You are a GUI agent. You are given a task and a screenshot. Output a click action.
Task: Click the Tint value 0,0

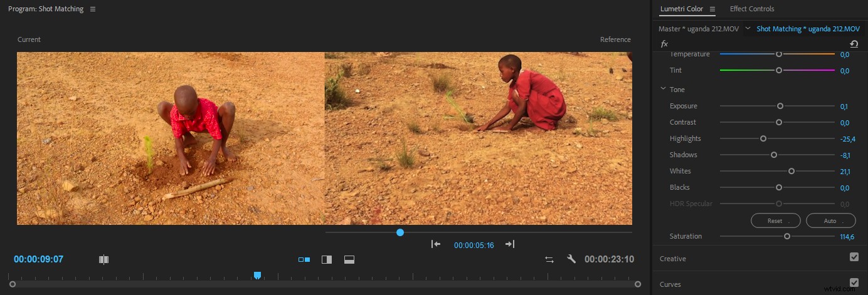(x=845, y=71)
